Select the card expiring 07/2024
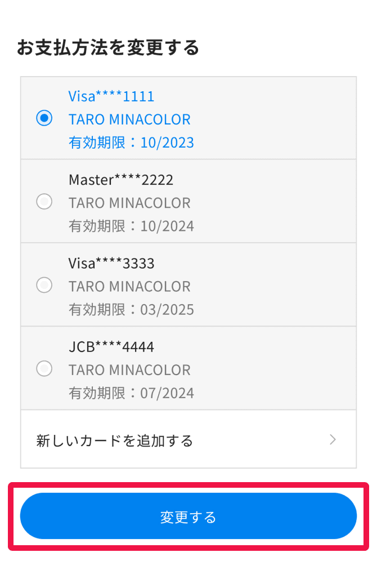The image size is (377, 588). 131,393
